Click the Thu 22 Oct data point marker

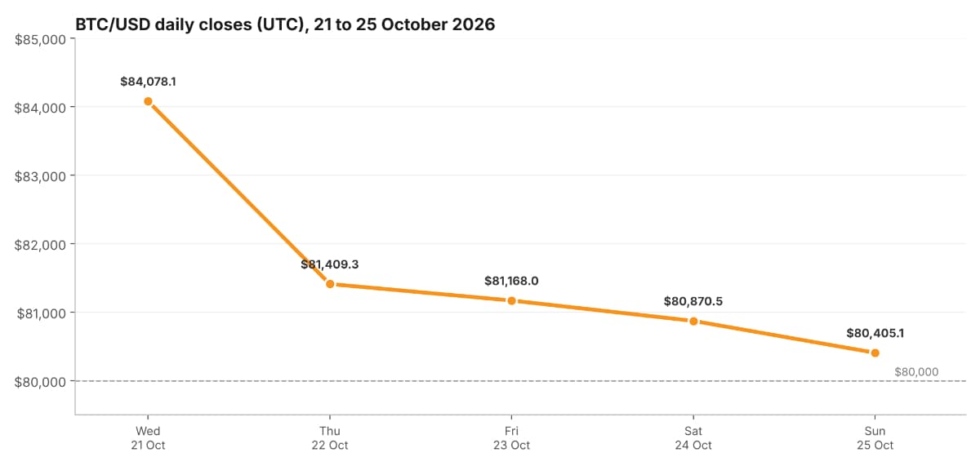[x=330, y=284]
